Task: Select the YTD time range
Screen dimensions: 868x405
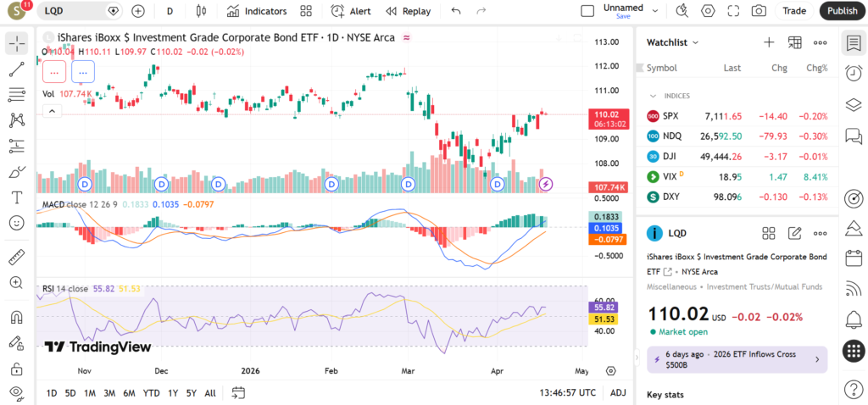Action: [151, 393]
